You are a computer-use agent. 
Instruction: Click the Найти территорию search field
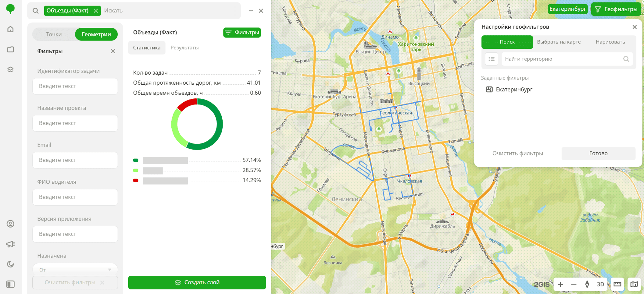[x=563, y=59]
